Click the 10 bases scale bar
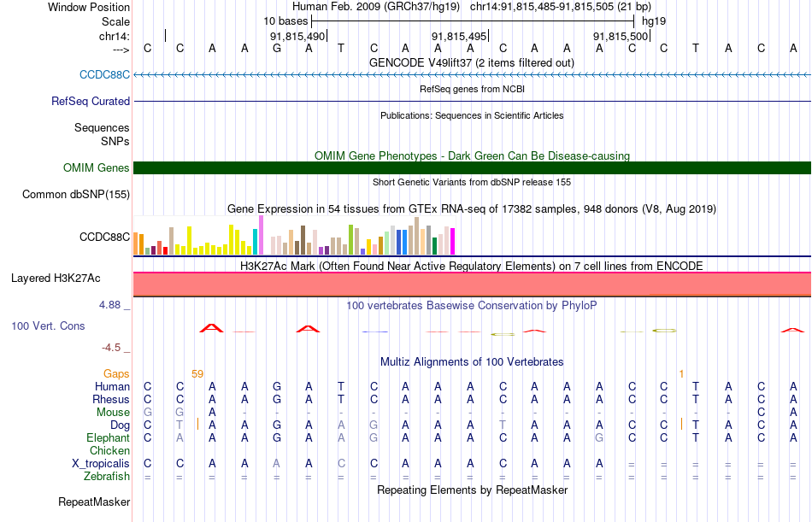 [x=473, y=21]
